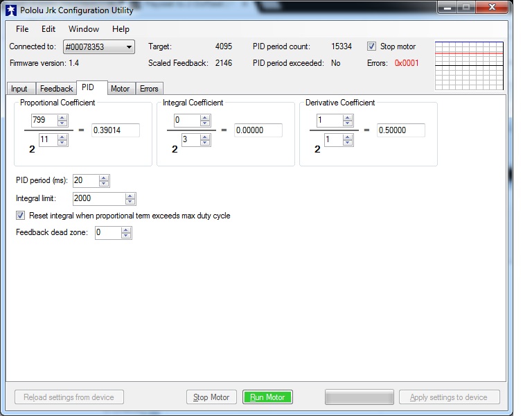The height and width of the screenshot is (416, 532).
Task: Click the Integral limit field showing 2000
Action: 99,199
